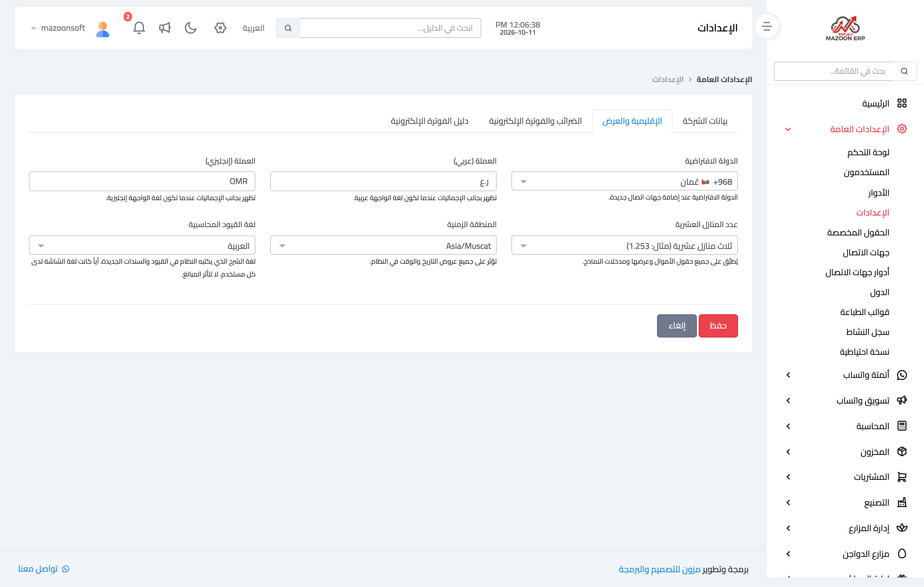Open the settings gear in top bar

click(x=220, y=28)
